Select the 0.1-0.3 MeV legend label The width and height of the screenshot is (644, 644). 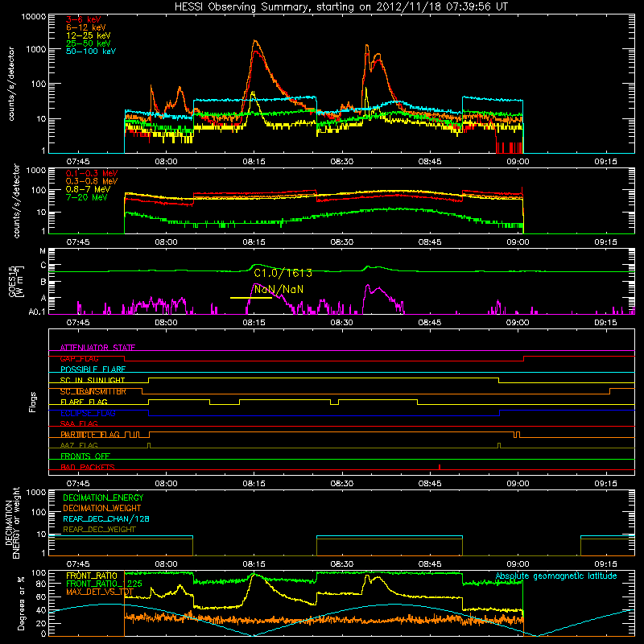[92, 173]
